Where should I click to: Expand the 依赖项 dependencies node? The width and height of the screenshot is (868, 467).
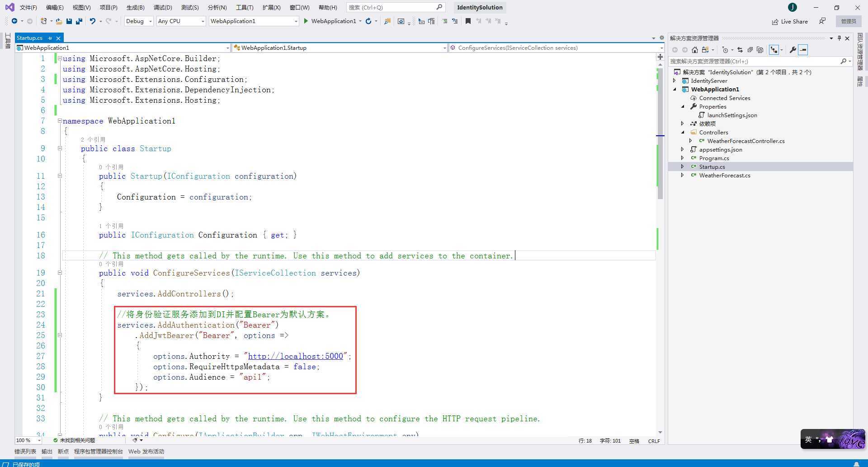pos(683,124)
